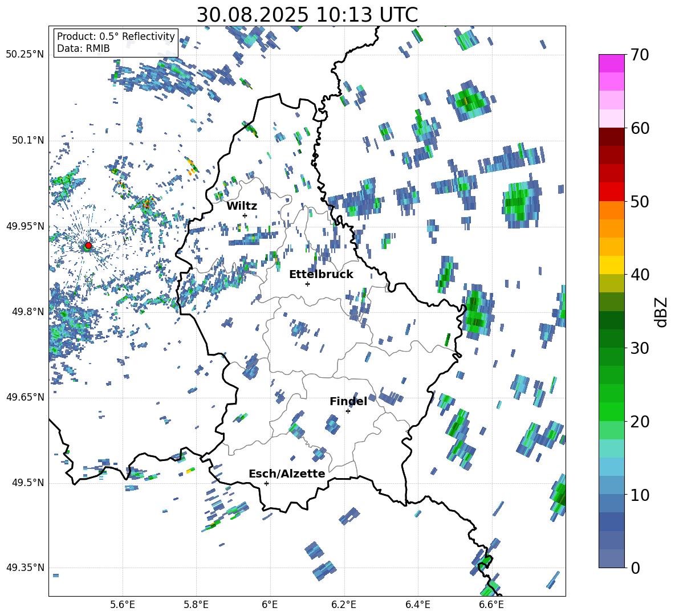The image size is (675, 616).
Task: Click the 6.6°E longitude label
Action: click(x=491, y=605)
